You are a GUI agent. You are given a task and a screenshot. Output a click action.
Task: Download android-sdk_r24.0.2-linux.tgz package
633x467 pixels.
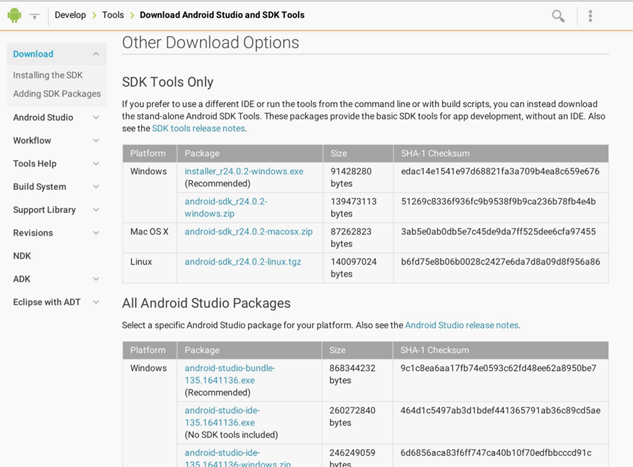242,262
